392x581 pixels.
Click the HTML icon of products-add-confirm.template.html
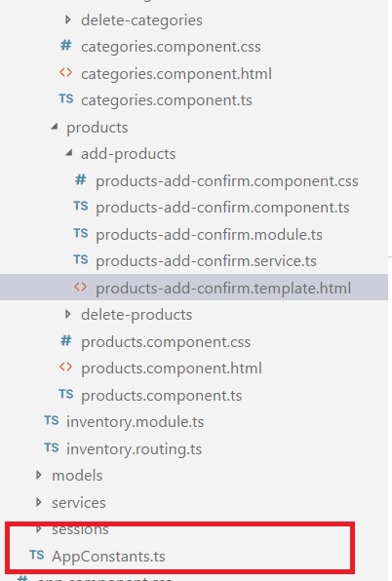[x=80, y=287]
